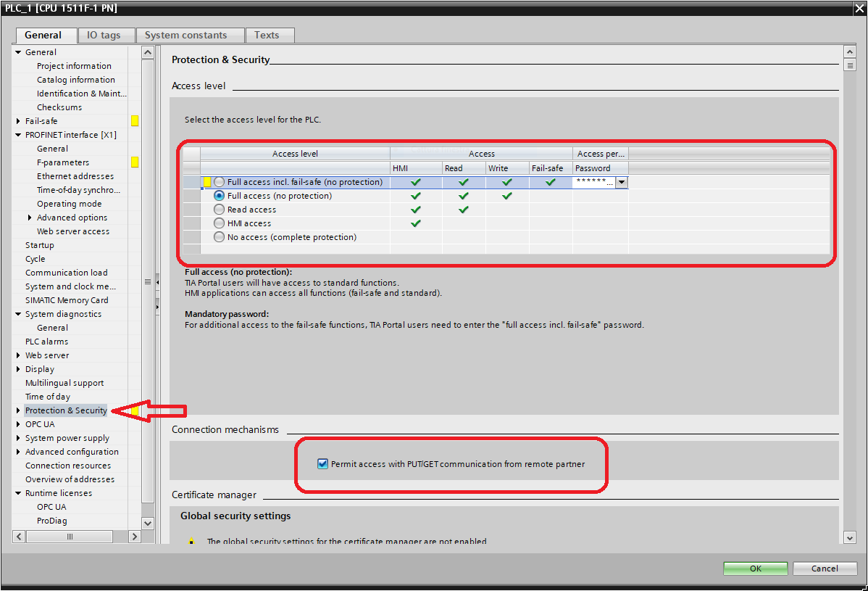Screen dimensions: 868x591
Task: Click the main content scroll up arrow
Action: coord(850,51)
